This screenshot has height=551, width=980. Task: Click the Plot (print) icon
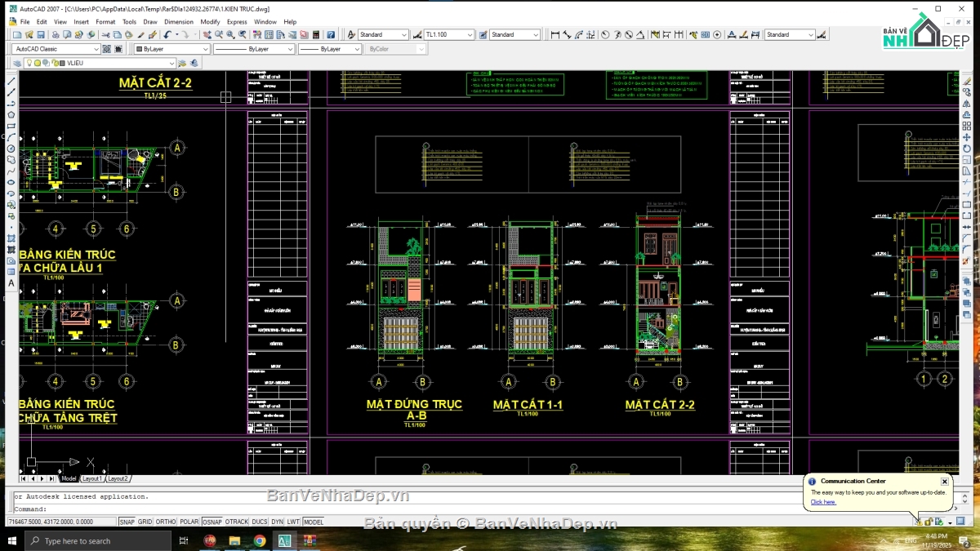pos(56,34)
